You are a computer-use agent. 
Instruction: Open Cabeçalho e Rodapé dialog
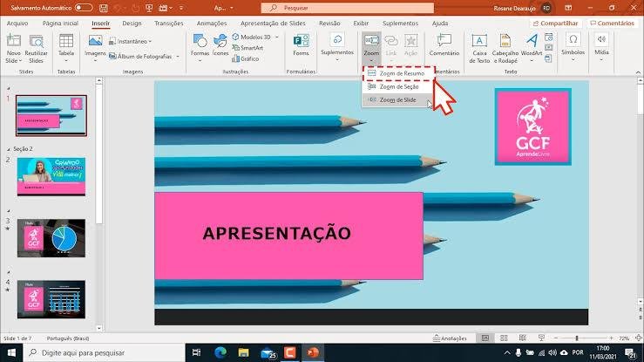pyautogui.click(x=505, y=49)
